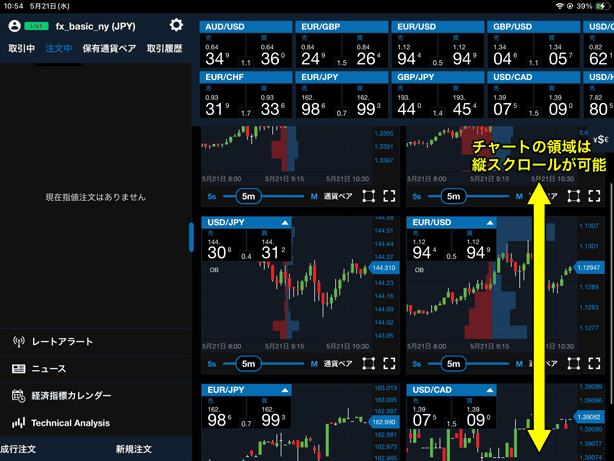Set USD/JPY chart timeframe to 5s
The image size is (614, 461).
211,364
